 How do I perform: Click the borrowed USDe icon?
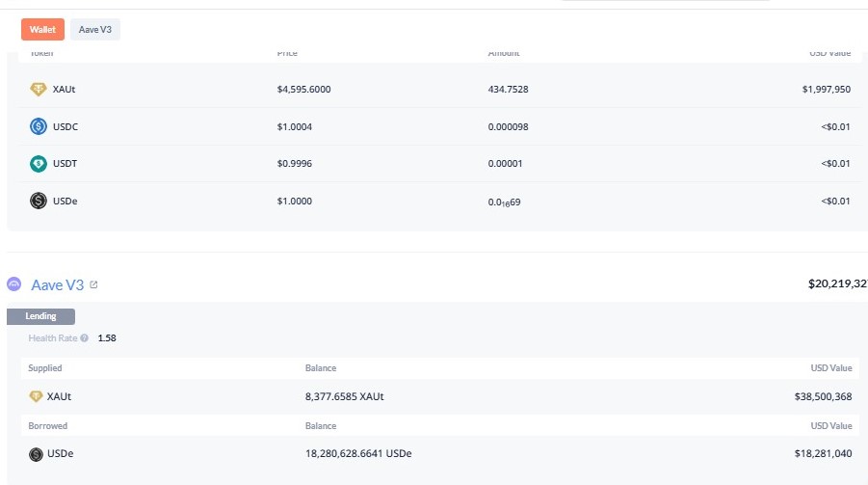click(x=37, y=453)
